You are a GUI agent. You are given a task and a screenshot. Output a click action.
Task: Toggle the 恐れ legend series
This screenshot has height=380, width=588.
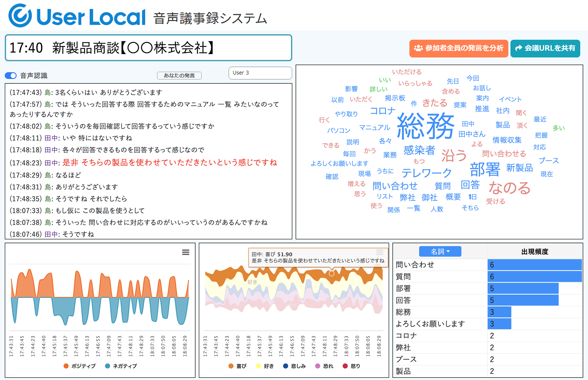pyautogui.click(x=324, y=366)
